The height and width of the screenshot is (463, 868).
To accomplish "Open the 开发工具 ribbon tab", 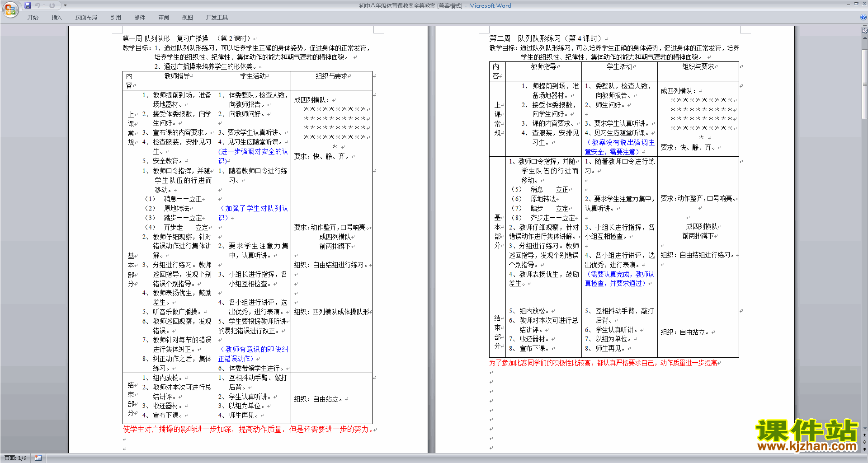I will pyautogui.click(x=217, y=18).
